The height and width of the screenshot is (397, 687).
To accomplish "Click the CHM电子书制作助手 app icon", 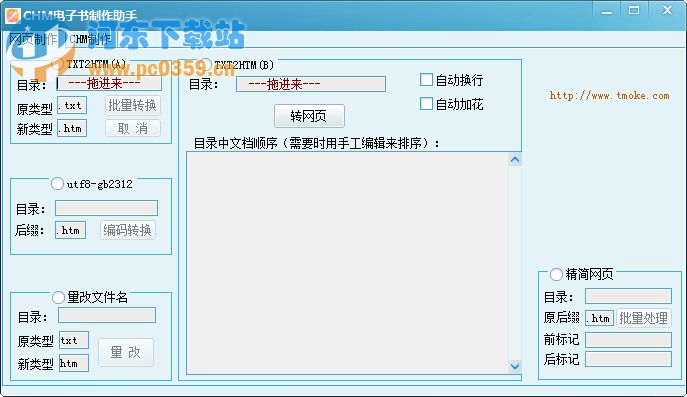I will click(13, 15).
